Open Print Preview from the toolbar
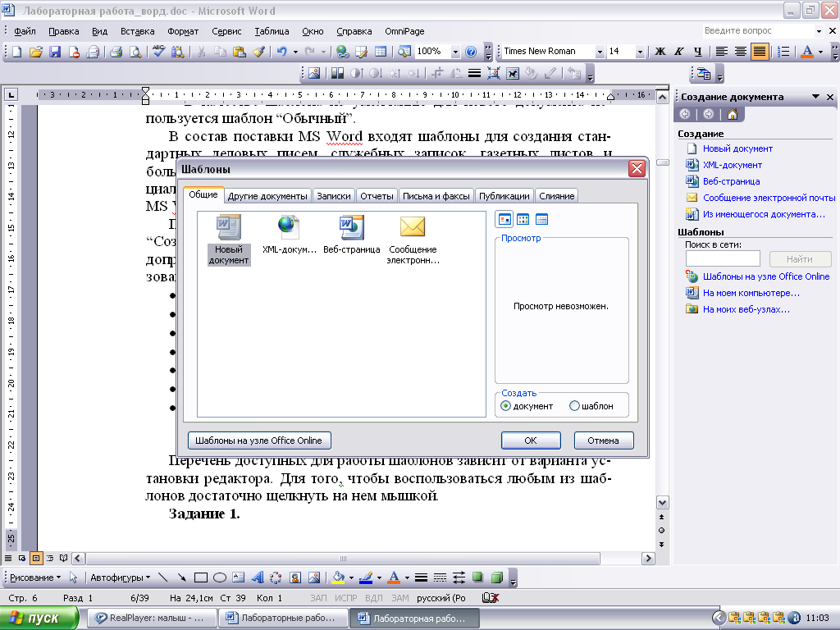This screenshot has width=840, height=630. [135, 52]
